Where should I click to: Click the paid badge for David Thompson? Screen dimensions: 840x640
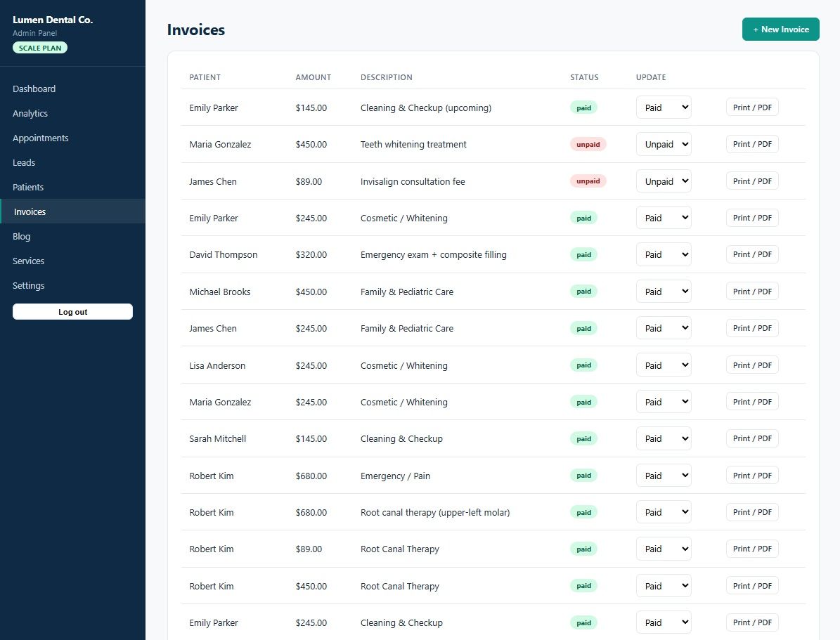click(584, 254)
